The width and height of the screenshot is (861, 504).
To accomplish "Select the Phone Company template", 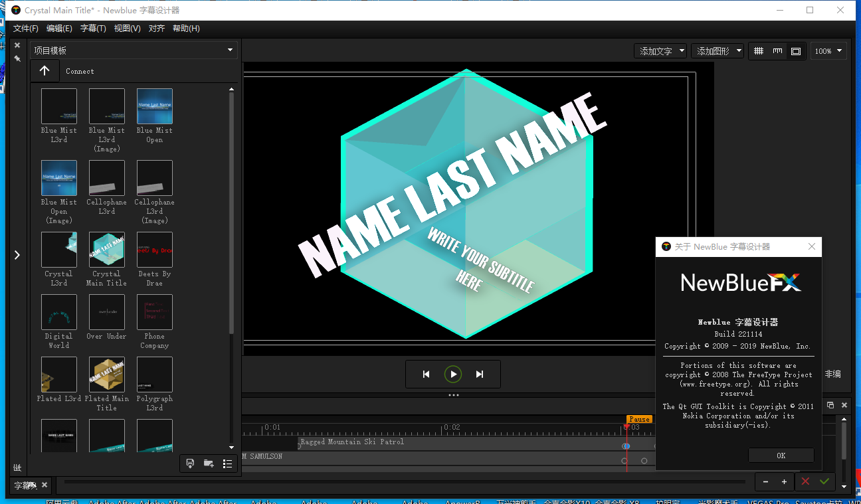I will pyautogui.click(x=155, y=321).
